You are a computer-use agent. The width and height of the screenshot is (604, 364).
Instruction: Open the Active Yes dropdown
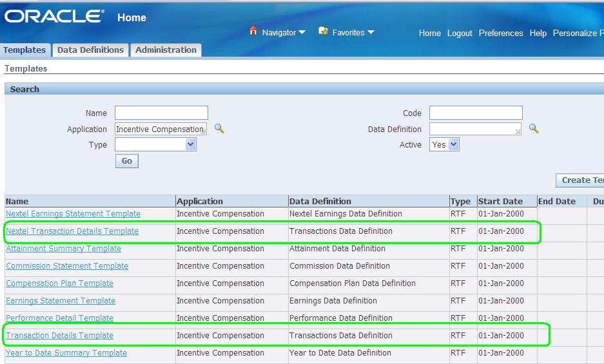pyautogui.click(x=444, y=144)
